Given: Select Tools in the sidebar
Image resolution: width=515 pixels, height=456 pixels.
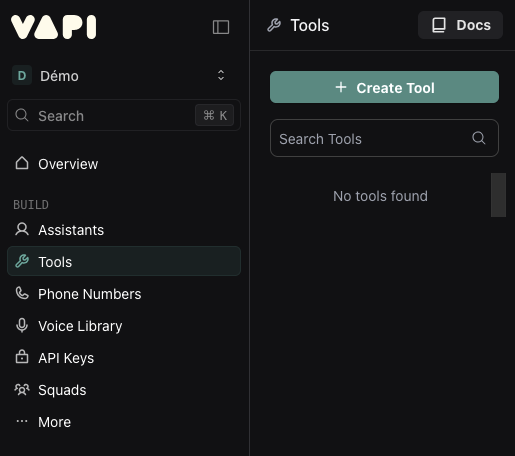Looking at the screenshot, I should 124,261.
